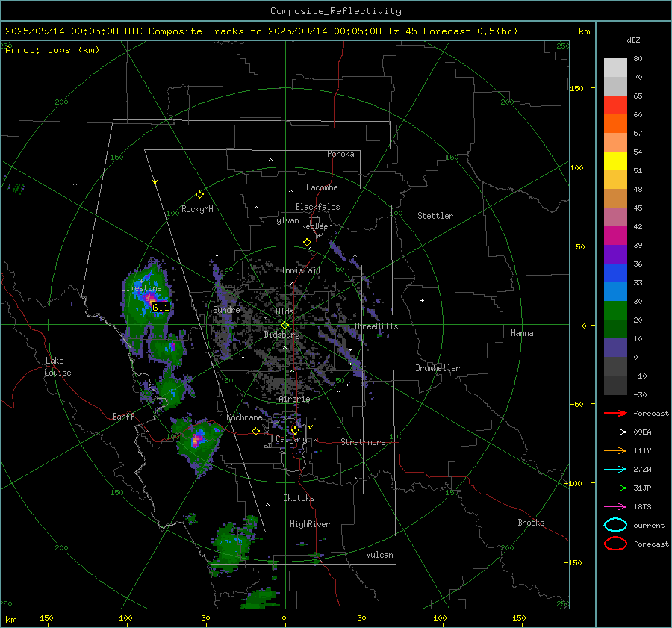
Task: Click the cyan current ellipse legend symbol
Action: pos(615,525)
